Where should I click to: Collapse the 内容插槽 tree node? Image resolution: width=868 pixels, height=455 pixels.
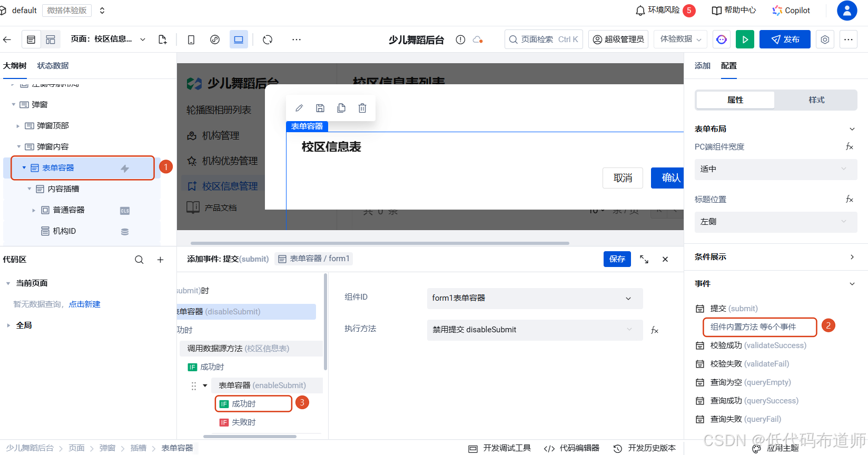coord(29,189)
